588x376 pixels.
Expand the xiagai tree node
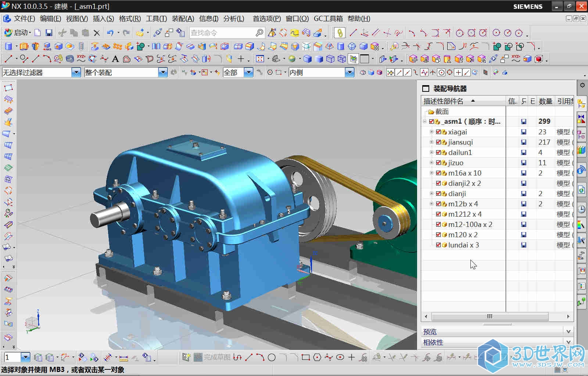[x=432, y=132]
